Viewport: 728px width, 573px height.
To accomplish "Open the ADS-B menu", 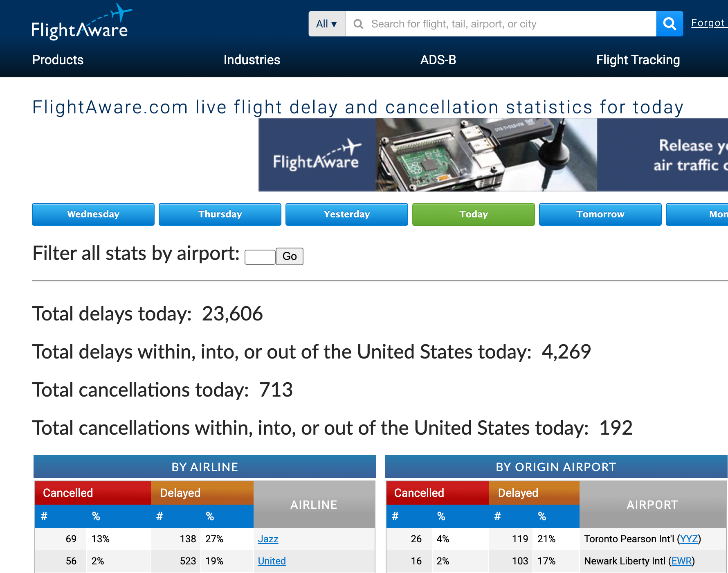I will coord(438,60).
